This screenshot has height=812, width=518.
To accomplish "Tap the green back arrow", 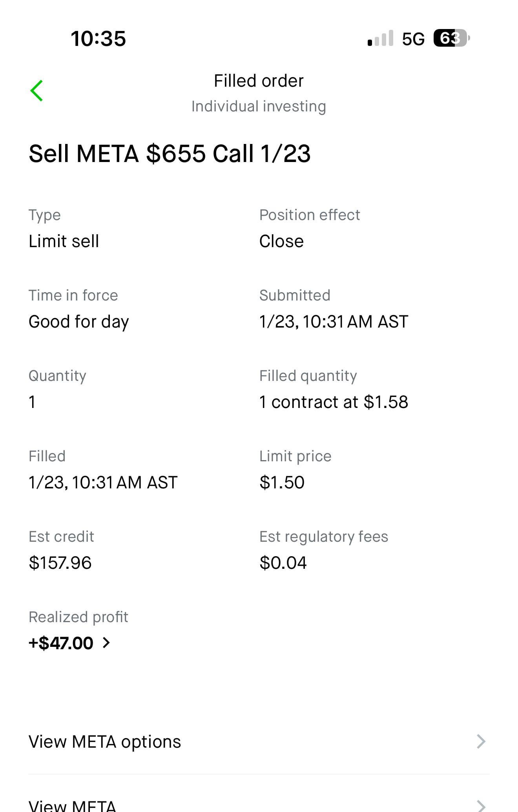I will coord(36,91).
